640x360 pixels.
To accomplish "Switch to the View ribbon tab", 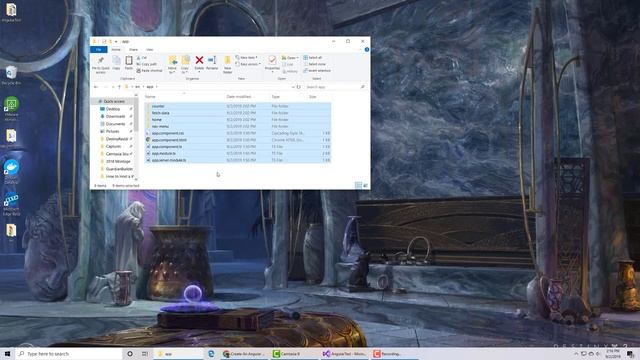I will pyautogui.click(x=150, y=49).
